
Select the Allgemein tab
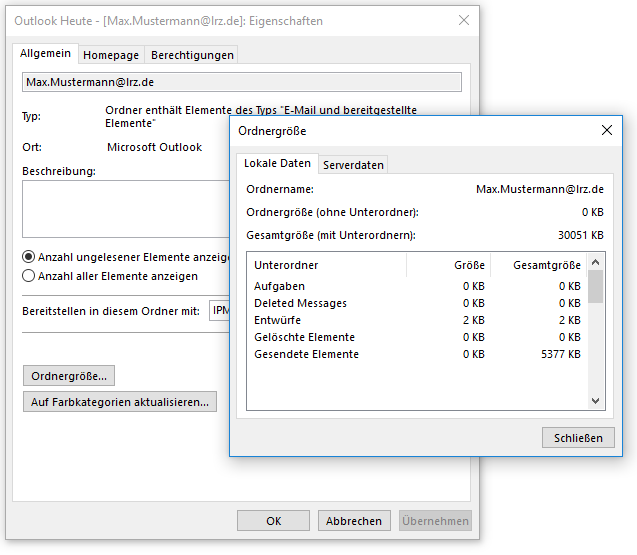(x=46, y=53)
